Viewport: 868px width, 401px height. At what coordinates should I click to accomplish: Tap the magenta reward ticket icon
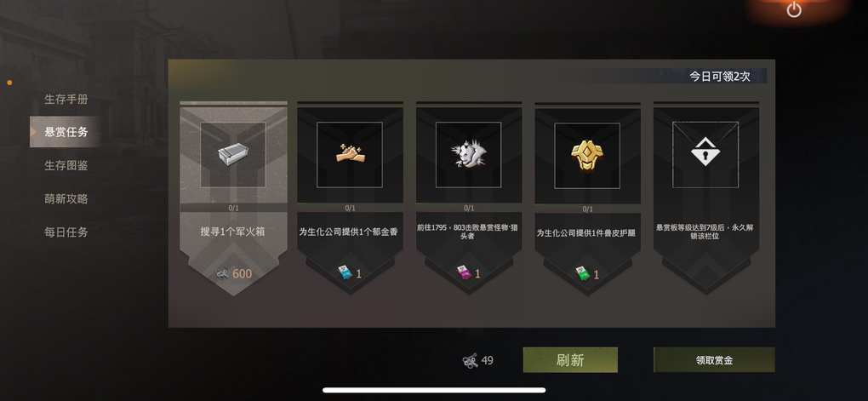click(x=463, y=272)
